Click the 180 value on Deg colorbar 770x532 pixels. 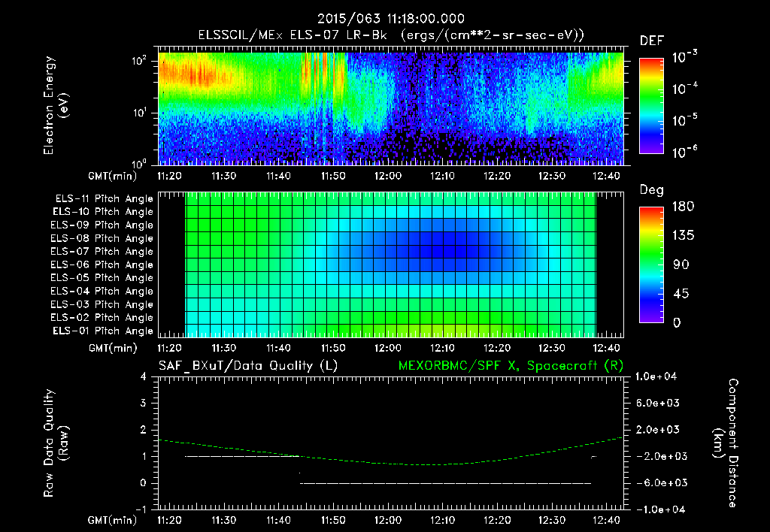coord(683,207)
